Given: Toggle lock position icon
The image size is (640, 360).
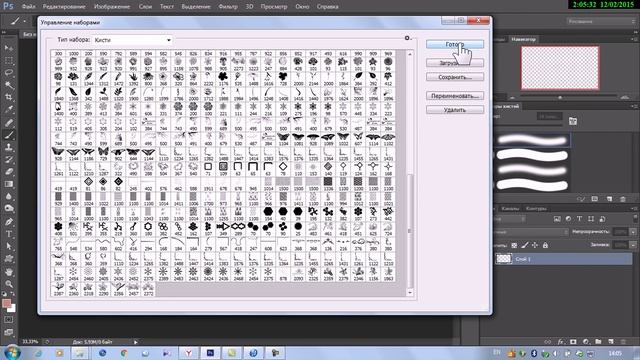Looking at the screenshot, I should pos(535,245).
